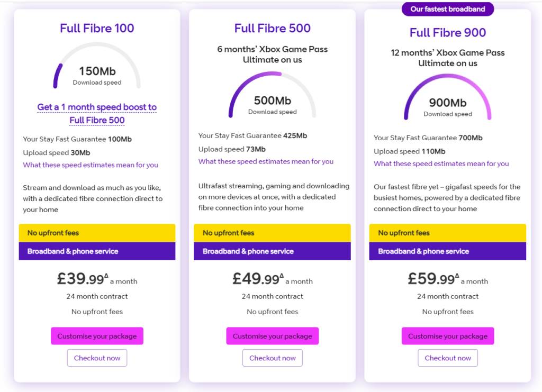The image size is (542, 392).
Task: Click the Our fastest broadband badge
Action: click(447, 9)
